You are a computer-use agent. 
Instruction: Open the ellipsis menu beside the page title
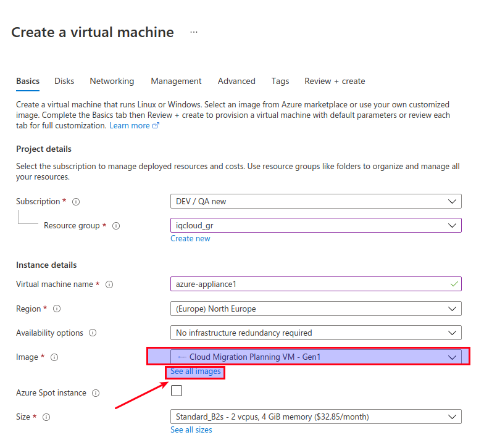coord(194,32)
